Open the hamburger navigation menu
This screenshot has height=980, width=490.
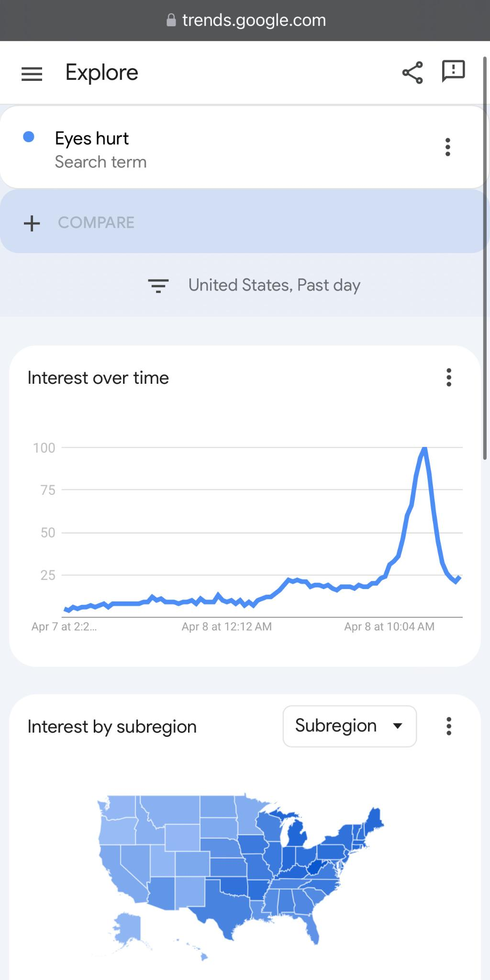coord(32,74)
